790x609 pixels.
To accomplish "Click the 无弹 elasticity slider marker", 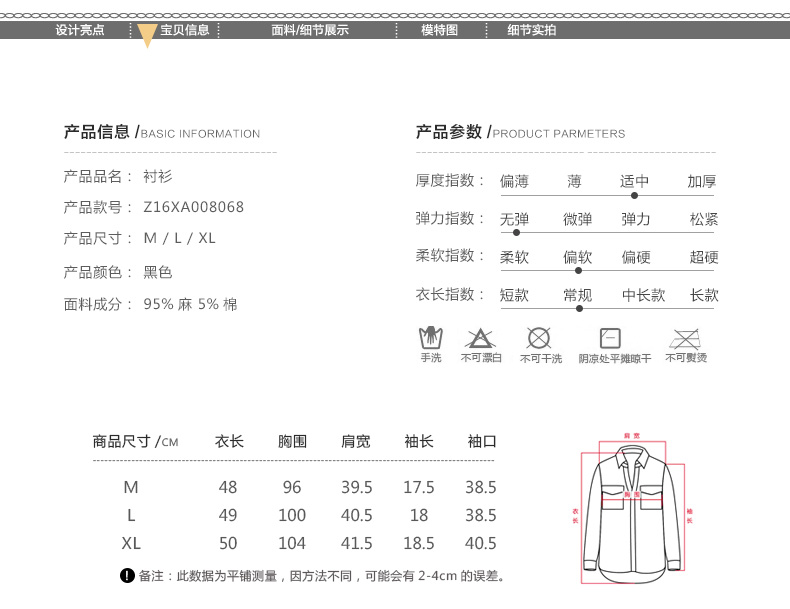I will (515, 233).
